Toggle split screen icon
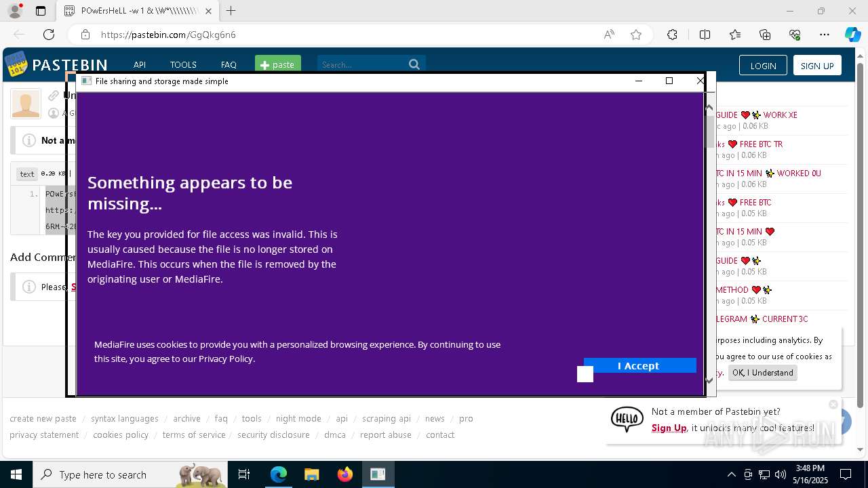 point(705,35)
